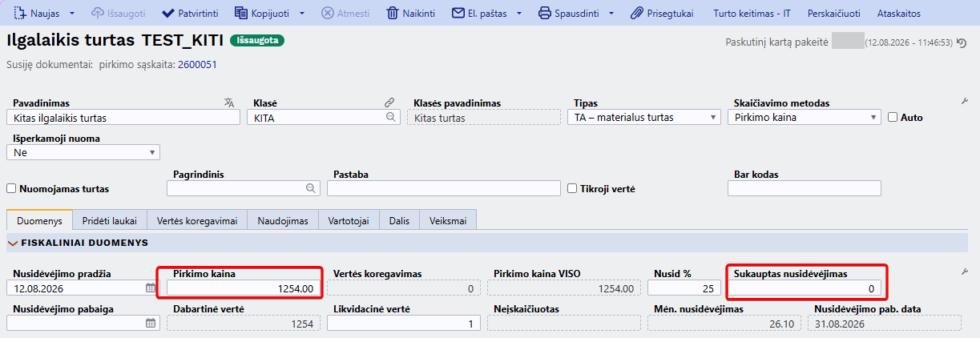
Task: Open calendar for Nusidėvėjimo pabaiga
Action: (151, 324)
